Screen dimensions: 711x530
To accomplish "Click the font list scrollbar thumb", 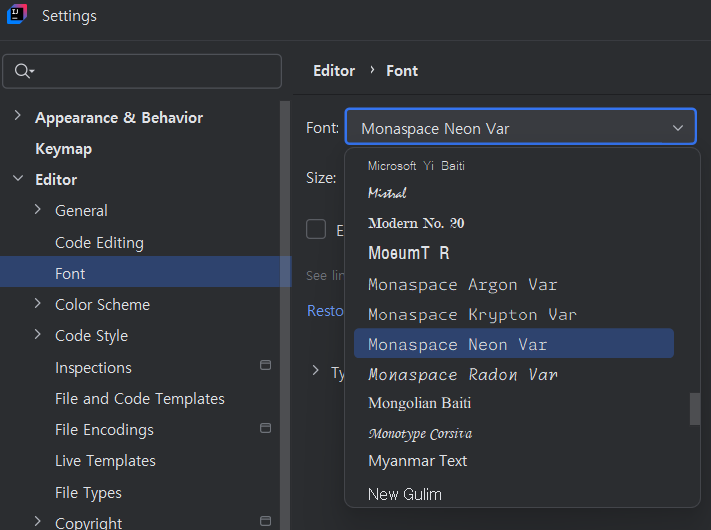I will click(x=695, y=409).
